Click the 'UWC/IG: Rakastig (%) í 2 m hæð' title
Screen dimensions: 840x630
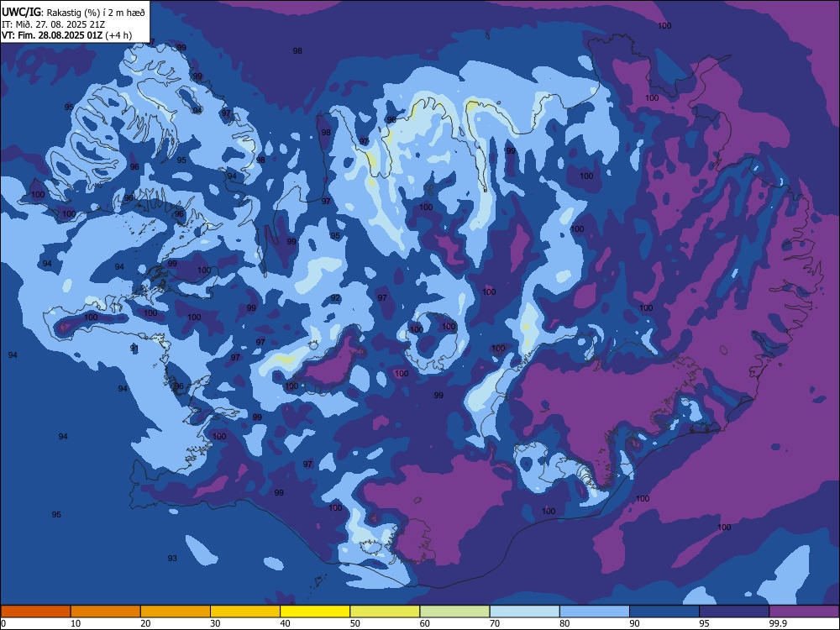point(73,13)
